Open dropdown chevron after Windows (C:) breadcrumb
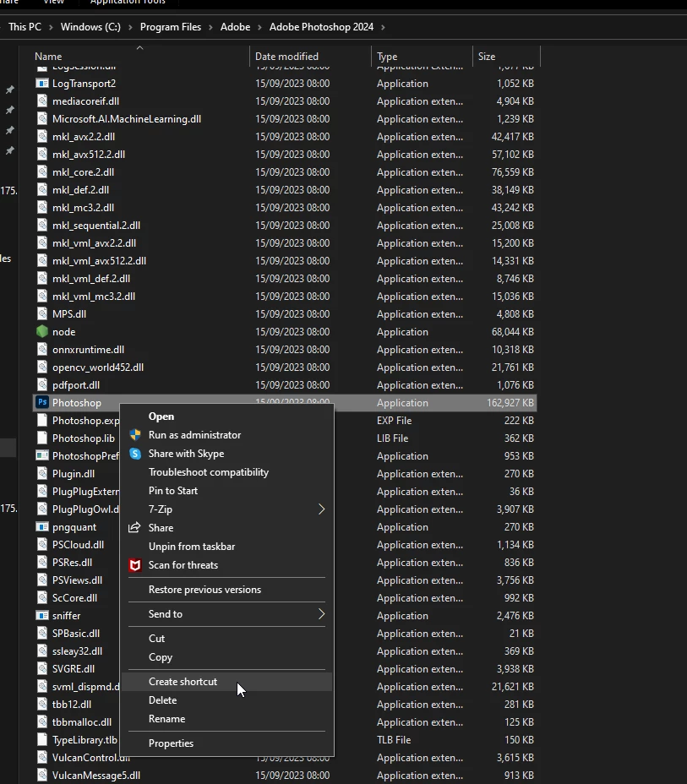 (x=130, y=27)
